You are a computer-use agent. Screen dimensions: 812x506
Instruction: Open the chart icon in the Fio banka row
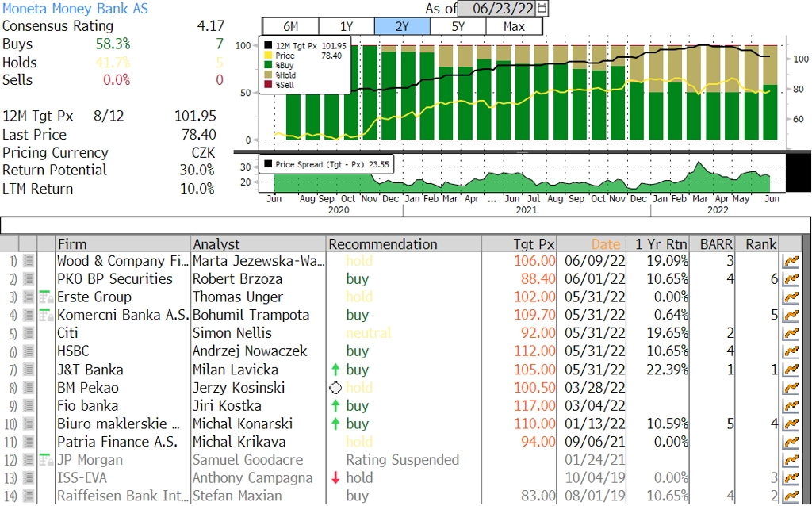791,407
